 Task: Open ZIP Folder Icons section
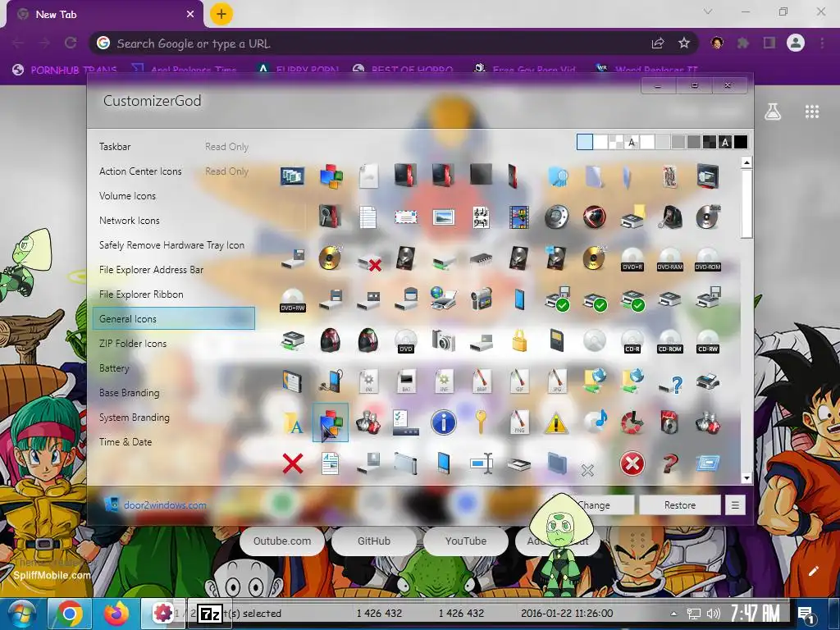pyautogui.click(x=133, y=344)
